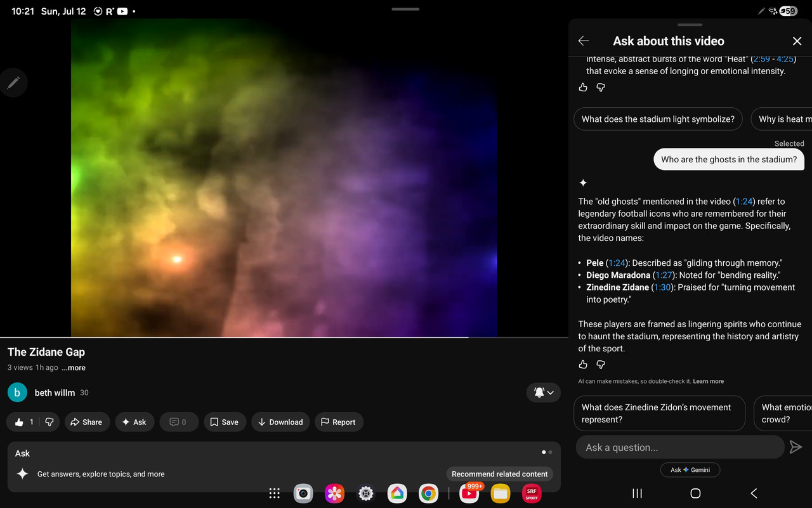Image resolution: width=812 pixels, height=508 pixels.
Task: Open the yellow notes app icon
Action: click(x=501, y=493)
